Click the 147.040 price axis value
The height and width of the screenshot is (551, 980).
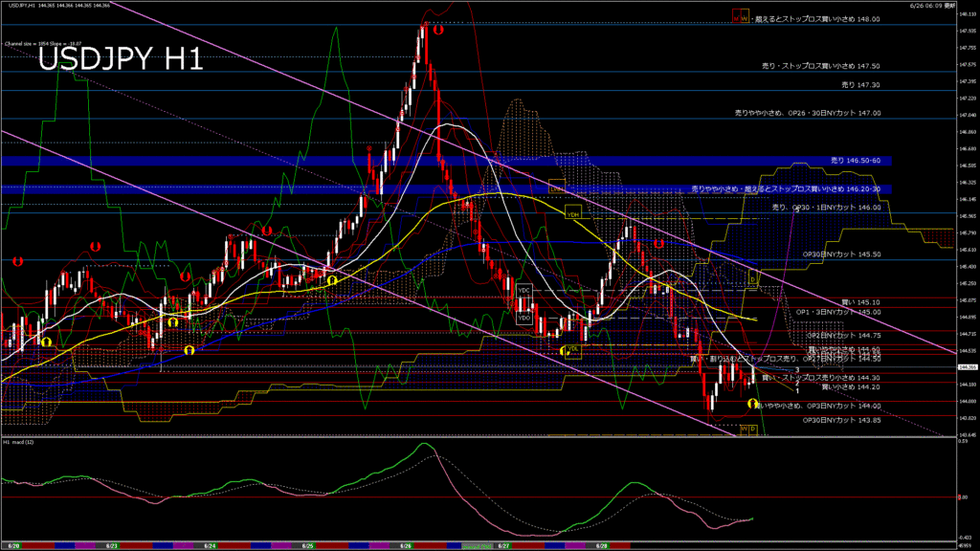pyautogui.click(x=968, y=115)
